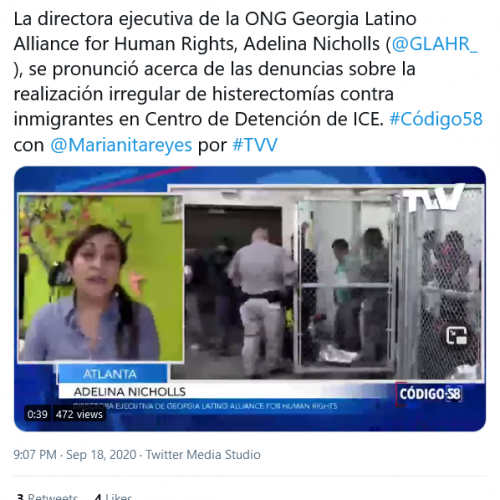Open the 9:07 PM tweet timestamp

35,455
